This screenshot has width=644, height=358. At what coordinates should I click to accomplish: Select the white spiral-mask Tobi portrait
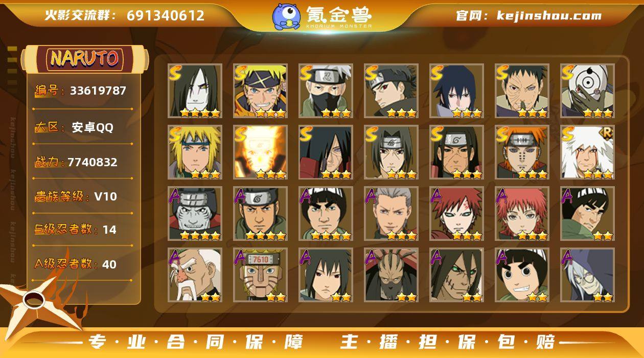point(587,91)
